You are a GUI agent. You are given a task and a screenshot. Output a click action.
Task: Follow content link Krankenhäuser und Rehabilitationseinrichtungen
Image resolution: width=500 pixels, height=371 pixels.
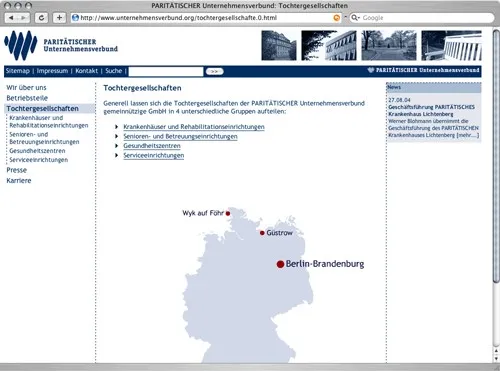coord(194,127)
